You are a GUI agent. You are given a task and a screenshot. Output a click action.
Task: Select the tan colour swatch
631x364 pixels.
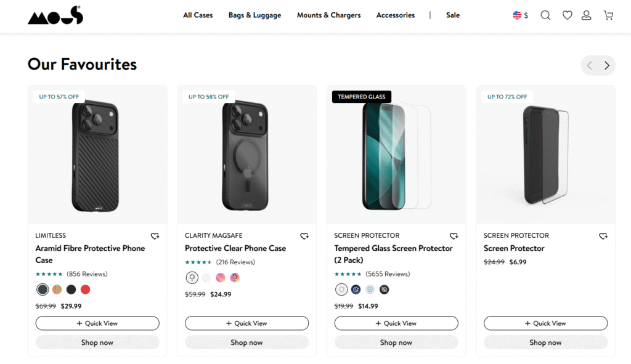(x=57, y=289)
